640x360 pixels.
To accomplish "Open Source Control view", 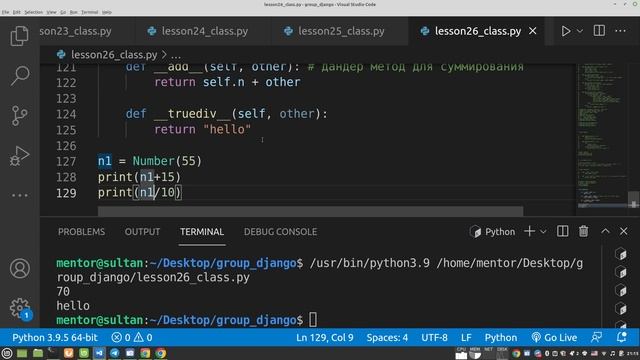I will point(19,116).
